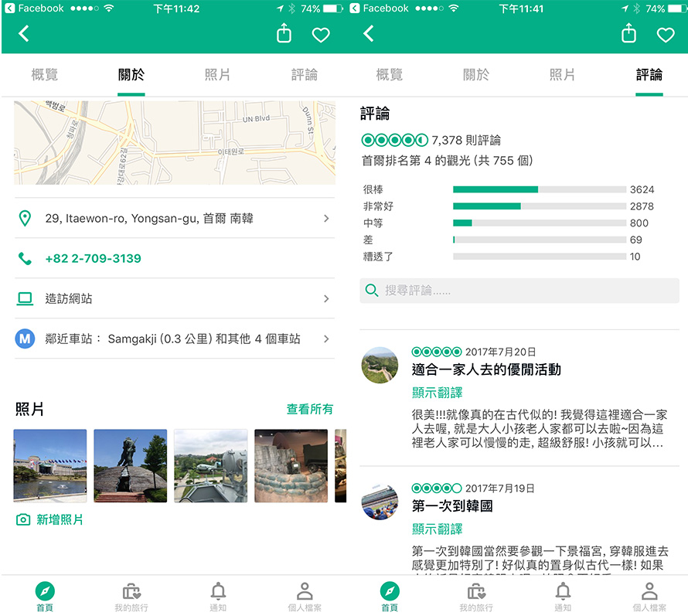Open 通知 bell on right screen bottom bar

click(x=563, y=597)
